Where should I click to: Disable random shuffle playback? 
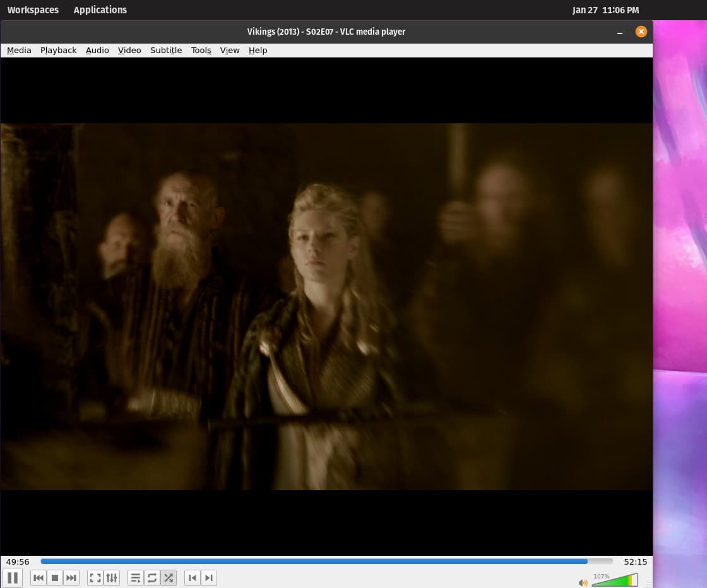coord(169,578)
